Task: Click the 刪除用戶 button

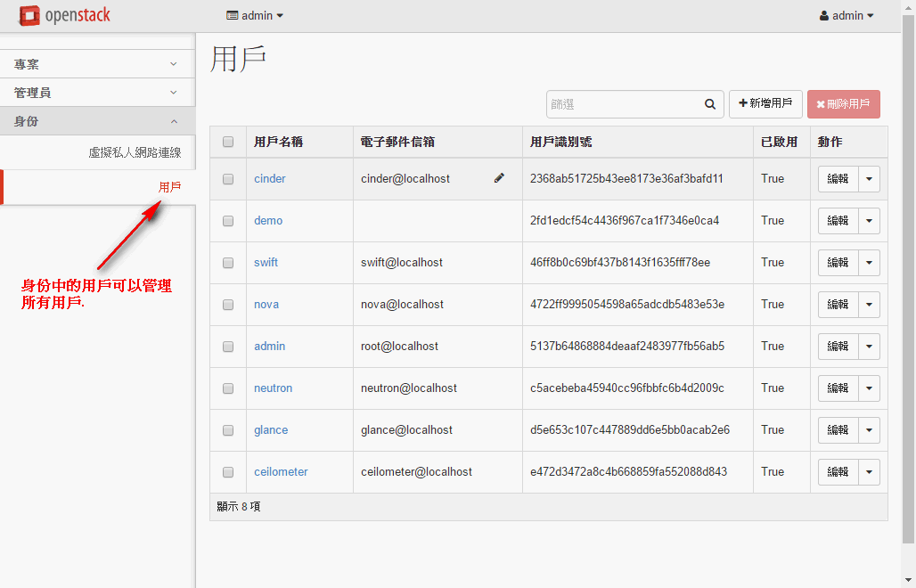Action: (844, 104)
